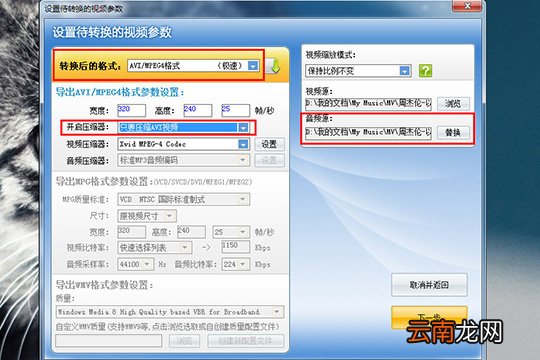Viewport: 540px width, 360px height.
Task: Click the 视频源 file path field
Action: point(368,103)
